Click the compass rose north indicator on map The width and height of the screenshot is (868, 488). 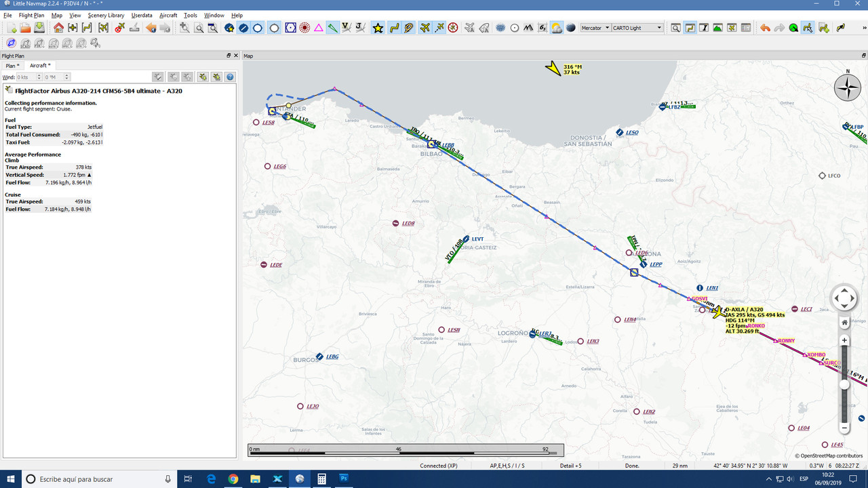(x=847, y=87)
